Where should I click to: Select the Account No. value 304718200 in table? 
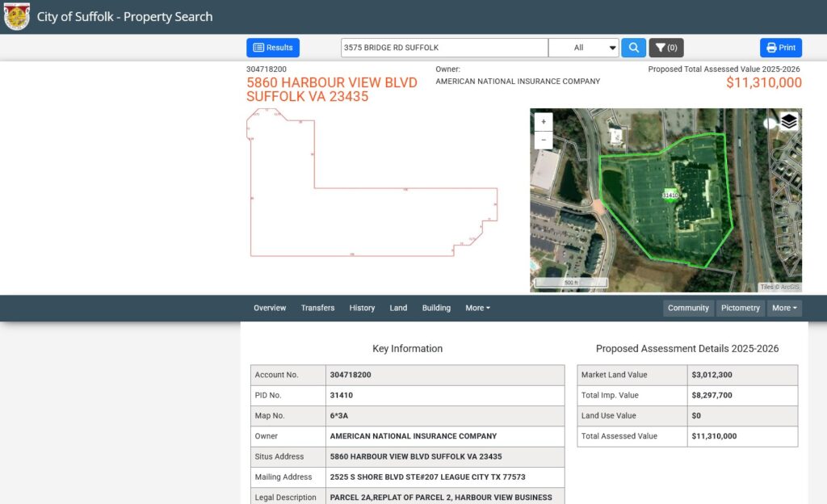[351, 375]
